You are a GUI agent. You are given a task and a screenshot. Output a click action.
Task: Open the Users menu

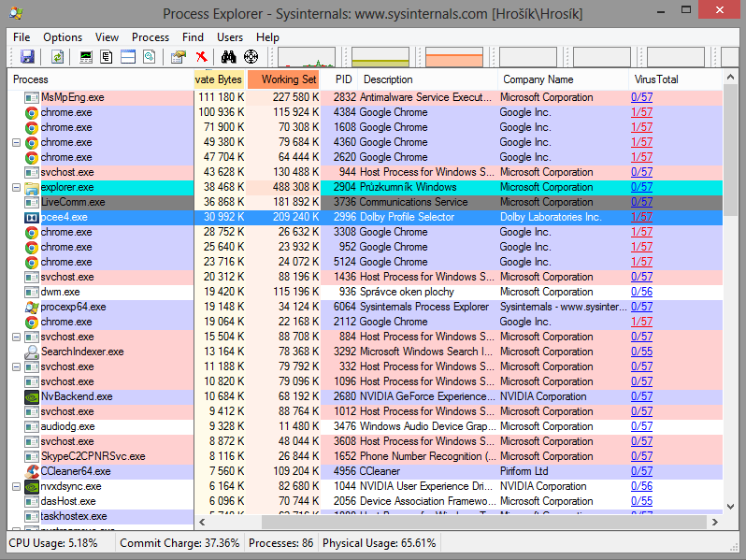coord(230,37)
